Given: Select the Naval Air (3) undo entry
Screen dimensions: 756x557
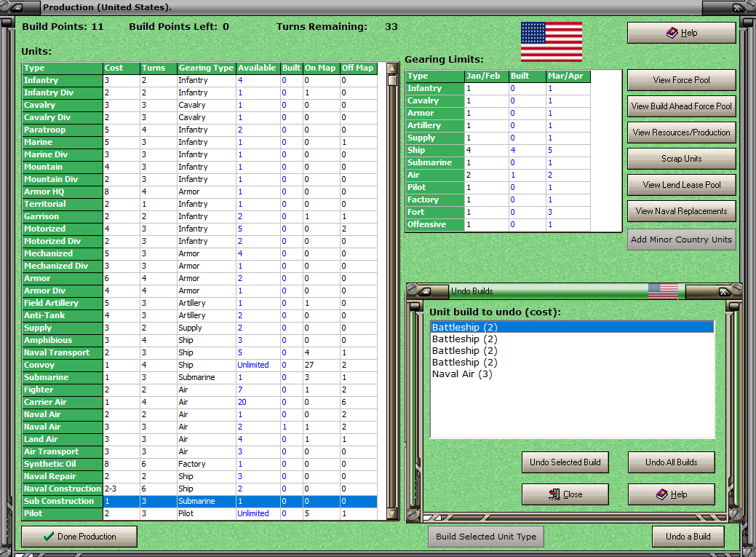Looking at the screenshot, I should 572,374.
